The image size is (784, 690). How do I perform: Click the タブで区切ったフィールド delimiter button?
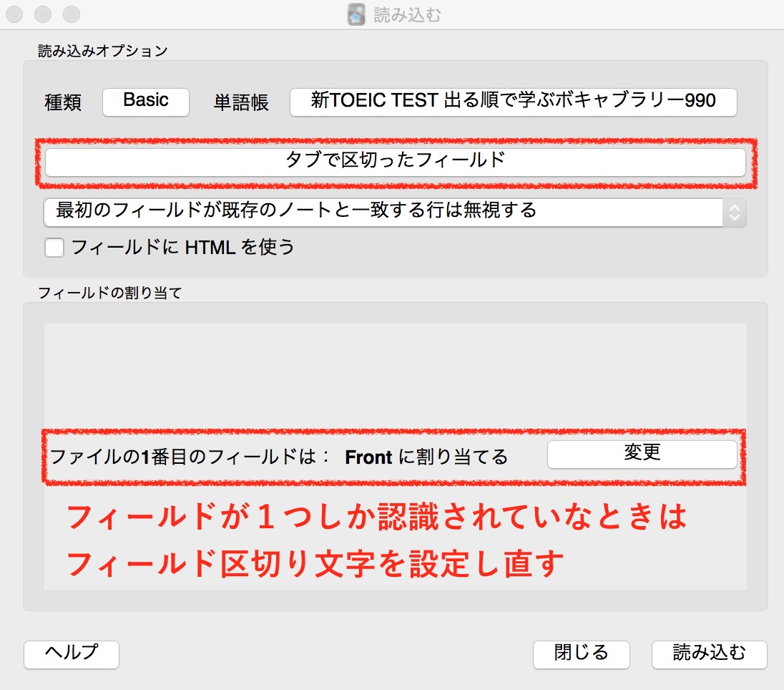(395, 162)
